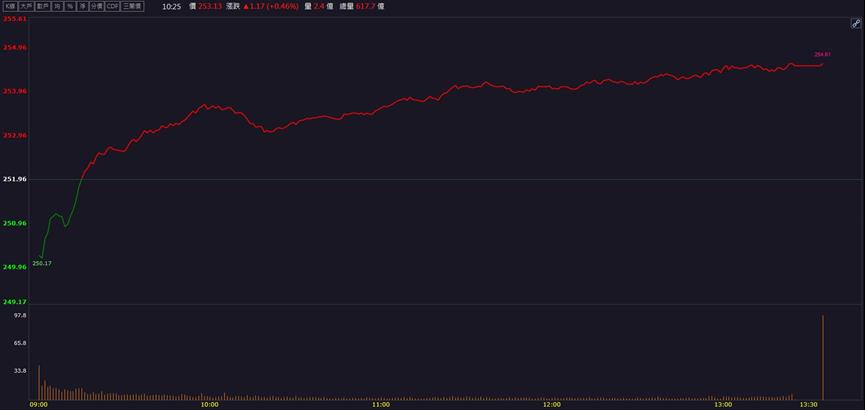Switch to the K線 chart button
Image resolution: width=865 pixels, height=410 pixels.
tap(10, 6)
